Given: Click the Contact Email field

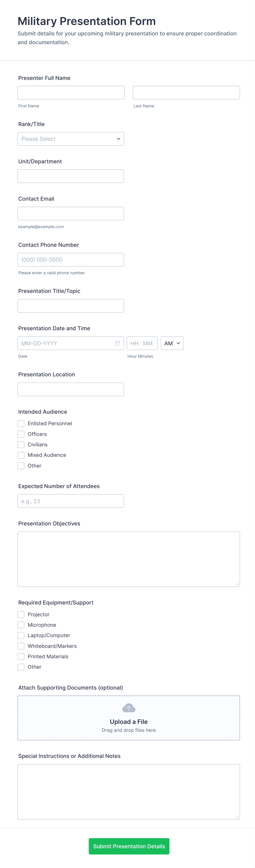Looking at the screenshot, I should [x=71, y=213].
